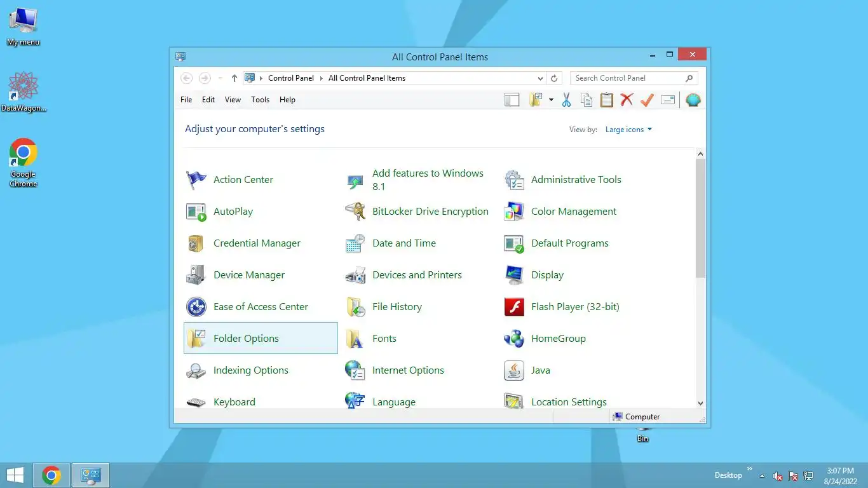
Task: Click the scissors Cut toolbar icon
Action: (566, 100)
